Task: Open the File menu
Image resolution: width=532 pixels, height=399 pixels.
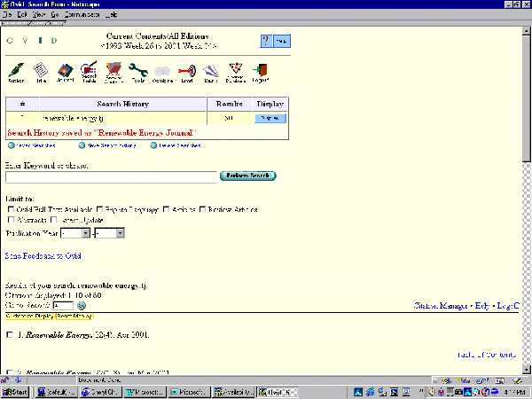Action: (7, 14)
